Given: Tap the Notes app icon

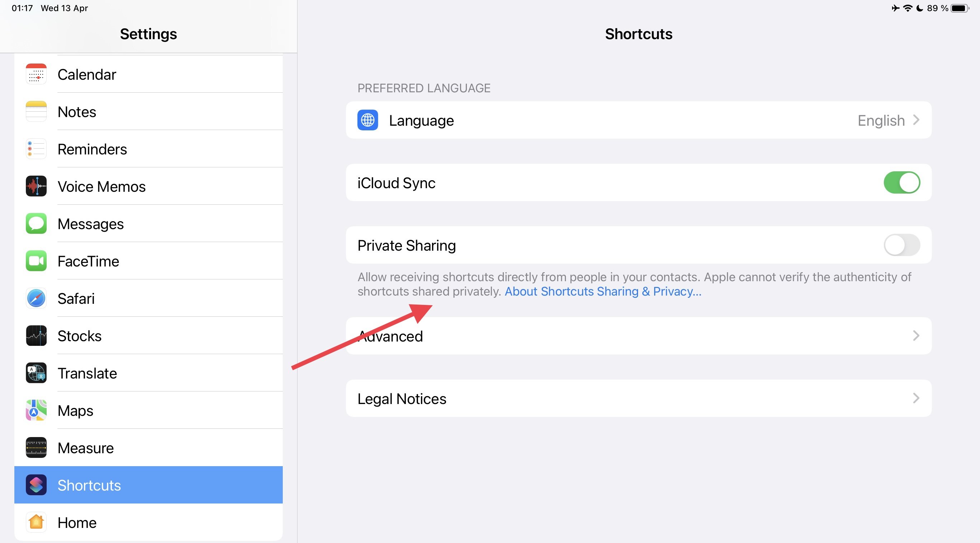Looking at the screenshot, I should point(36,112).
